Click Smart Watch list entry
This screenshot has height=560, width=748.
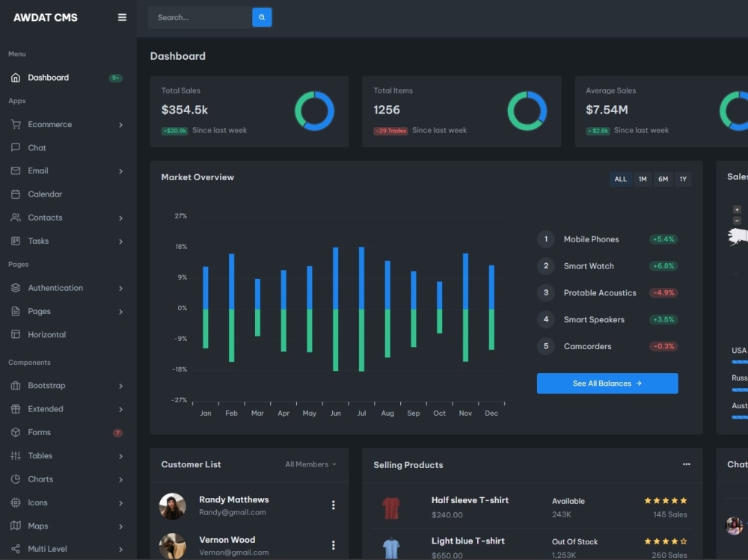click(x=607, y=266)
